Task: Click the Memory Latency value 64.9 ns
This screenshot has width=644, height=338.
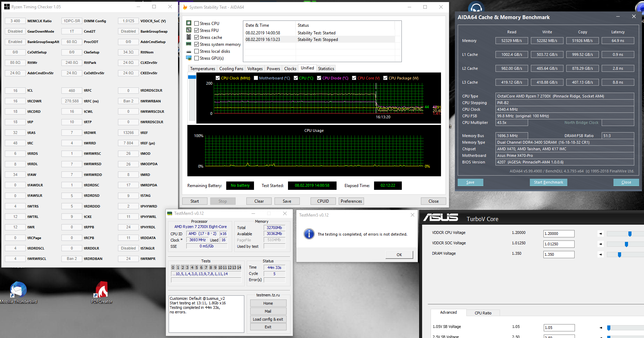Action: click(x=618, y=41)
